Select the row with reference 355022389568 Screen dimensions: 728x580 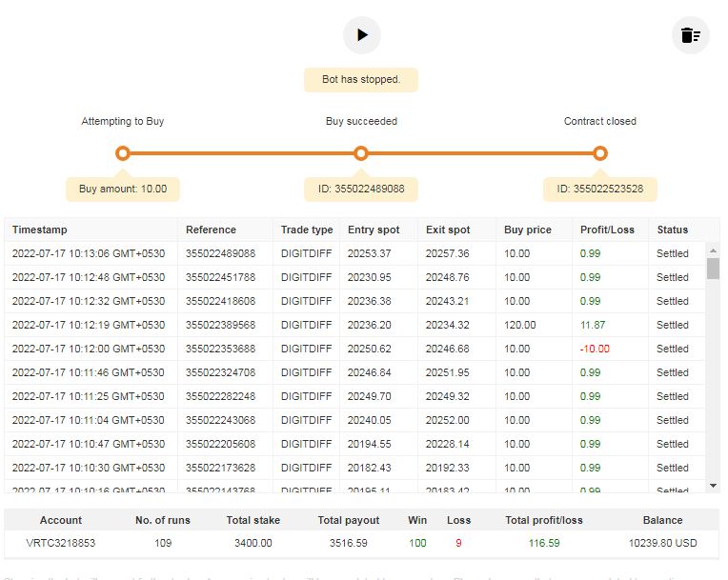(x=220, y=325)
